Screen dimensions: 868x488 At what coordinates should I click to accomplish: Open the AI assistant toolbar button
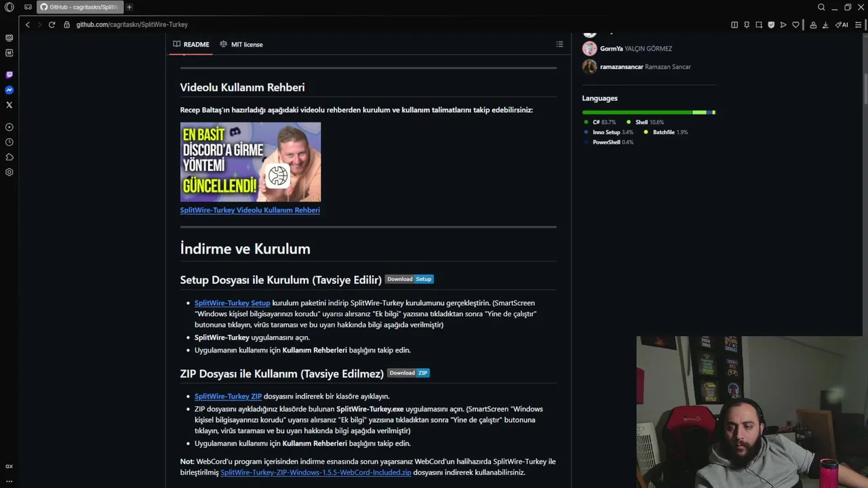coord(842,24)
